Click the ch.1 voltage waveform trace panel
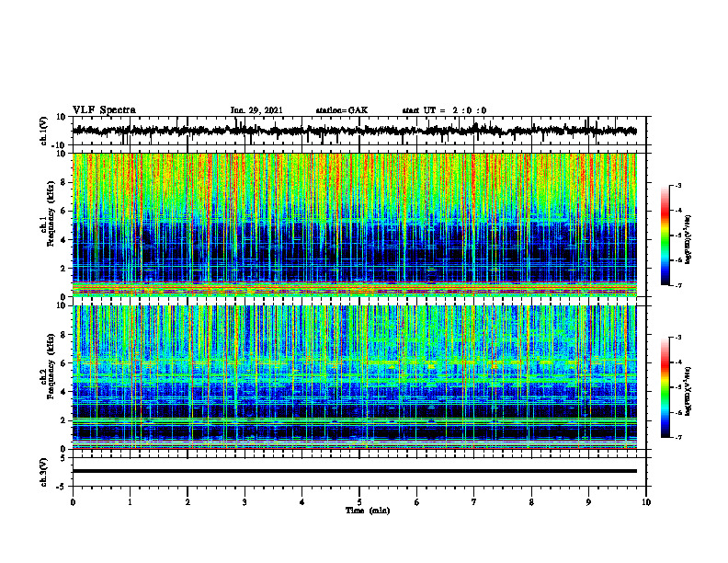The image size is (728, 563). [x=359, y=131]
